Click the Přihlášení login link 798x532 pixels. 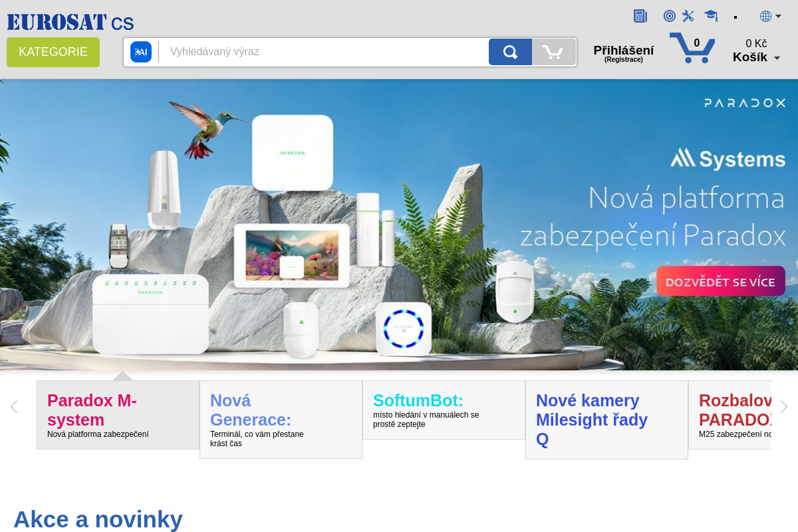point(624,51)
